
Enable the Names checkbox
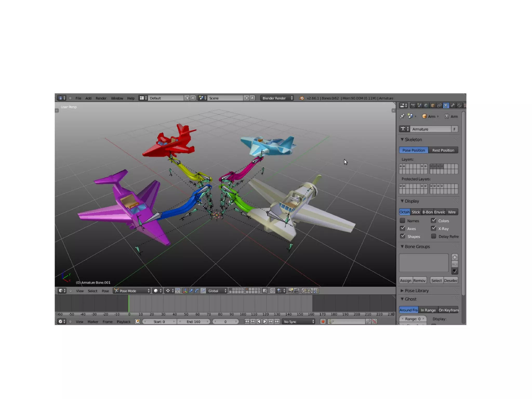click(x=403, y=221)
